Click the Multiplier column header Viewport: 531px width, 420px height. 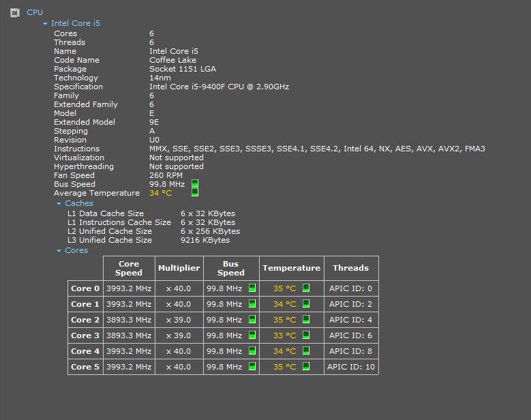click(179, 268)
